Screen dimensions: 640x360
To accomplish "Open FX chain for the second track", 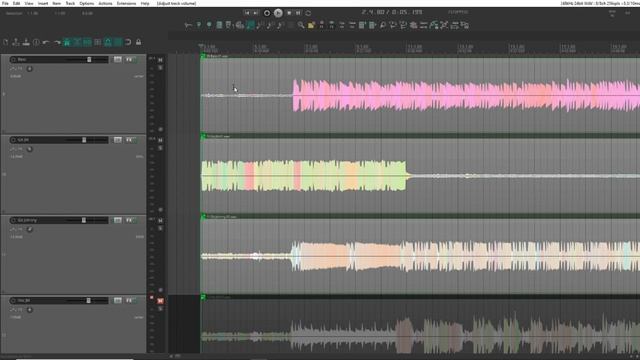I will 129,140.
